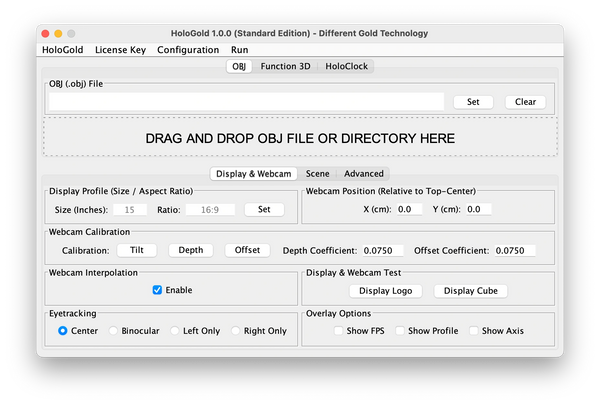Click the Depth calibration button

tap(190, 250)
